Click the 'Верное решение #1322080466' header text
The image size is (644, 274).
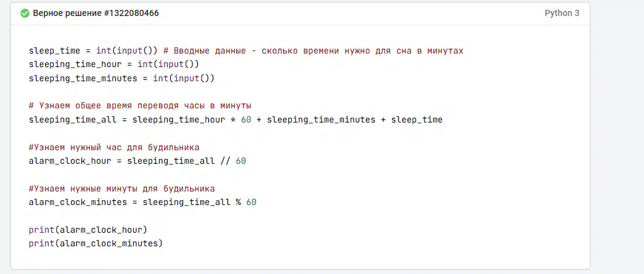click(96, 14)
